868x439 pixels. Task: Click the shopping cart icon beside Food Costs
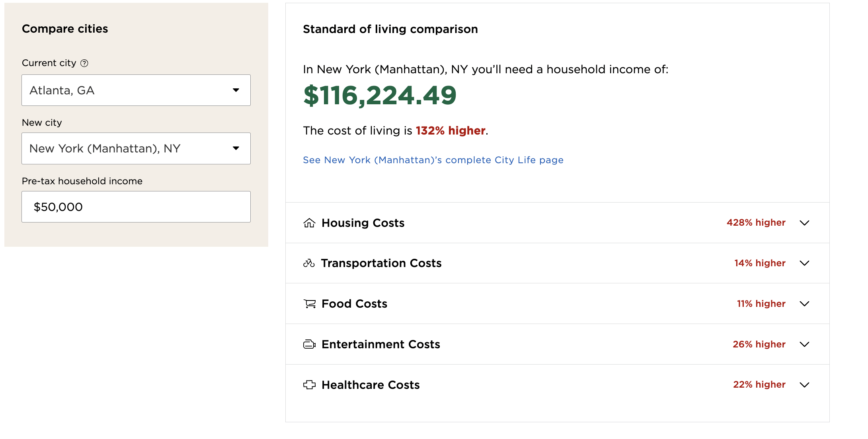coord(310,304)
